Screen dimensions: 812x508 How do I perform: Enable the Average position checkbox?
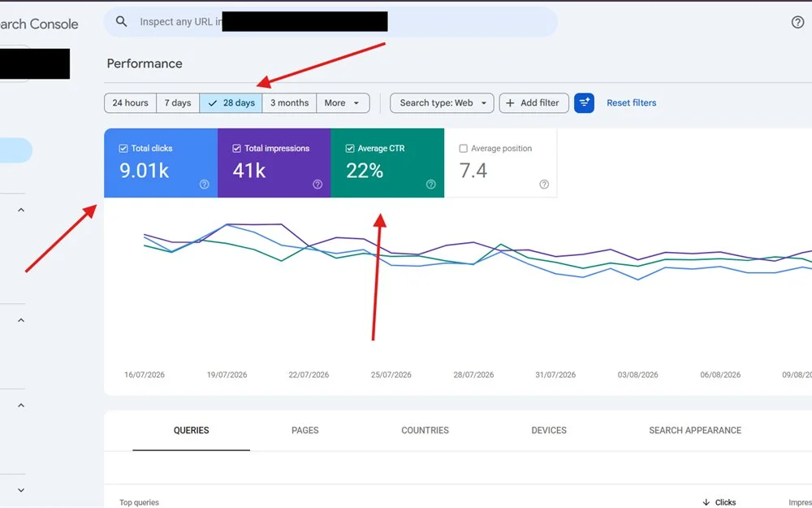(463, 148)
